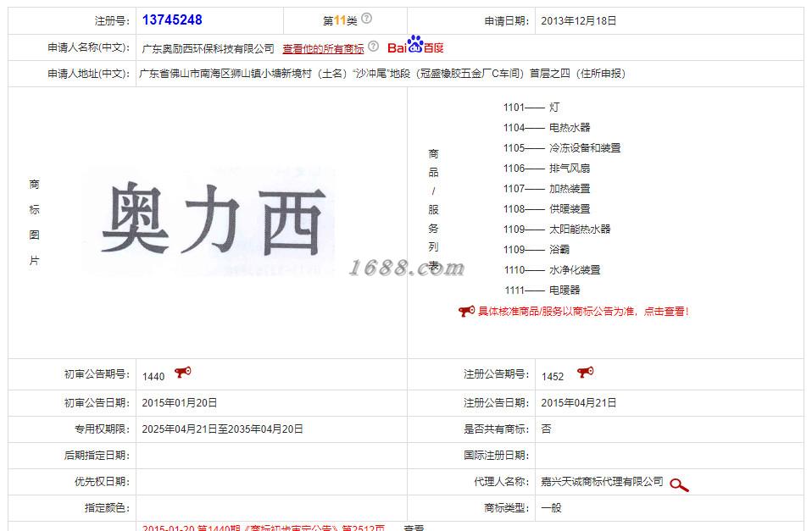Select the 否 value for 是否共有商标
The image size is (812, 531).
[x=547, y=429]
